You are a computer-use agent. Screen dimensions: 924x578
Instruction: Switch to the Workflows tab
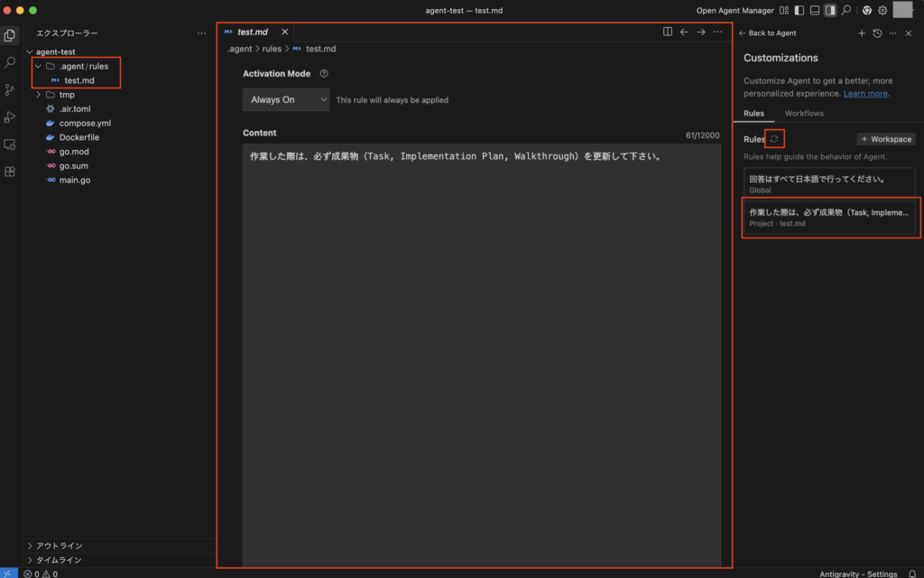tap(804, 114)
